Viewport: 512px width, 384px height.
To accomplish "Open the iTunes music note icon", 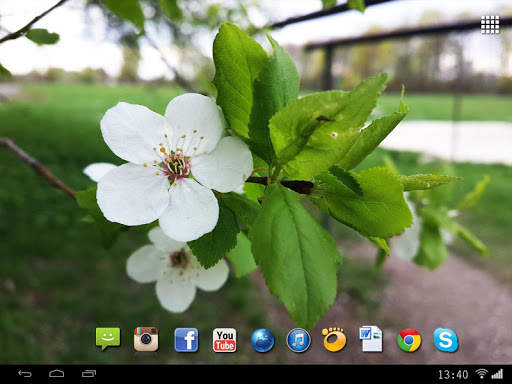I will pyautogui.click(x=299, y=340).
